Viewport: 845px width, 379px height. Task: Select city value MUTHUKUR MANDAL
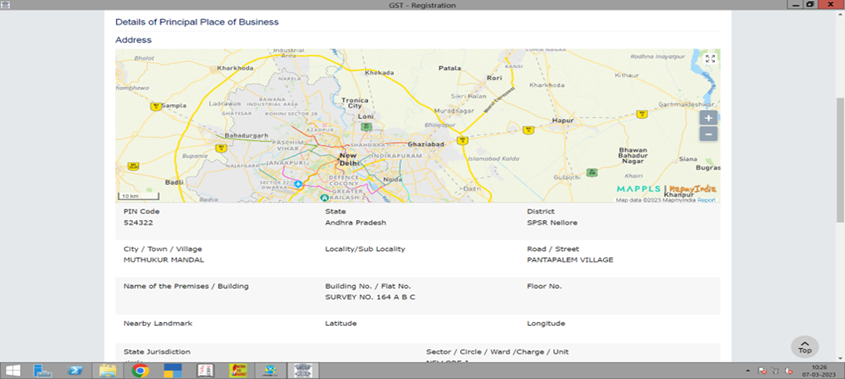[164, 259]
